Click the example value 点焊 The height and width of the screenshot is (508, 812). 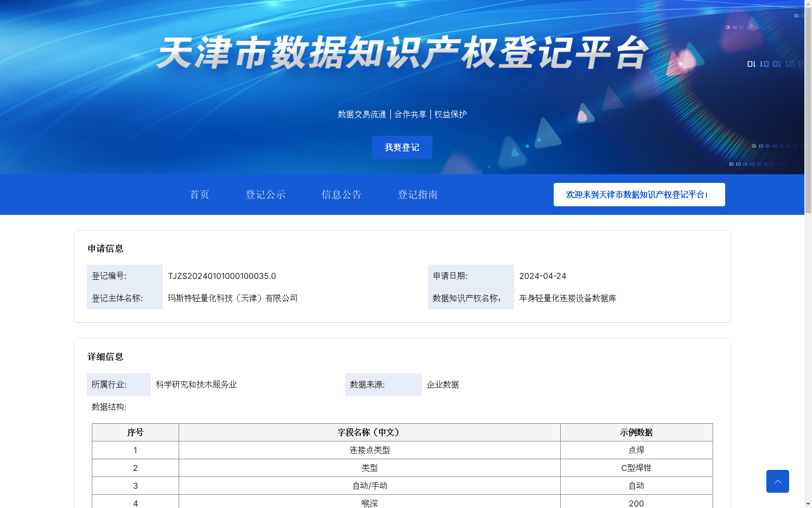tap(636, 450)
